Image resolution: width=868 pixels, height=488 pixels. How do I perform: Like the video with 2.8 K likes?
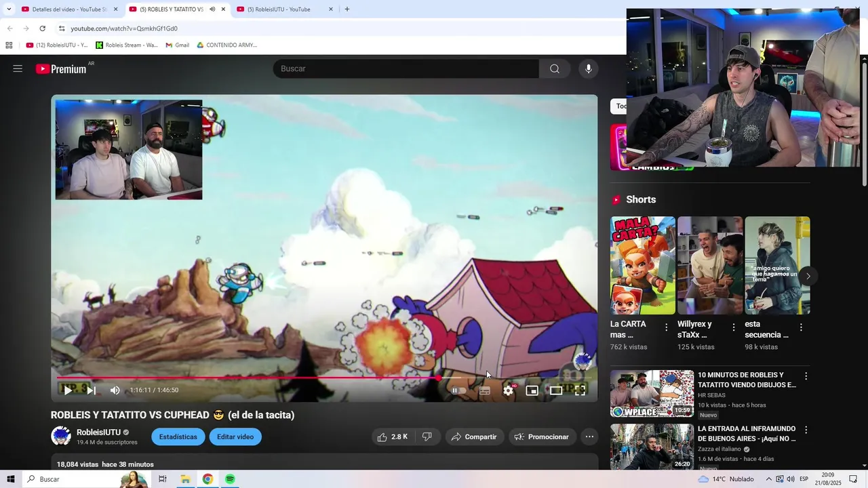393,437
